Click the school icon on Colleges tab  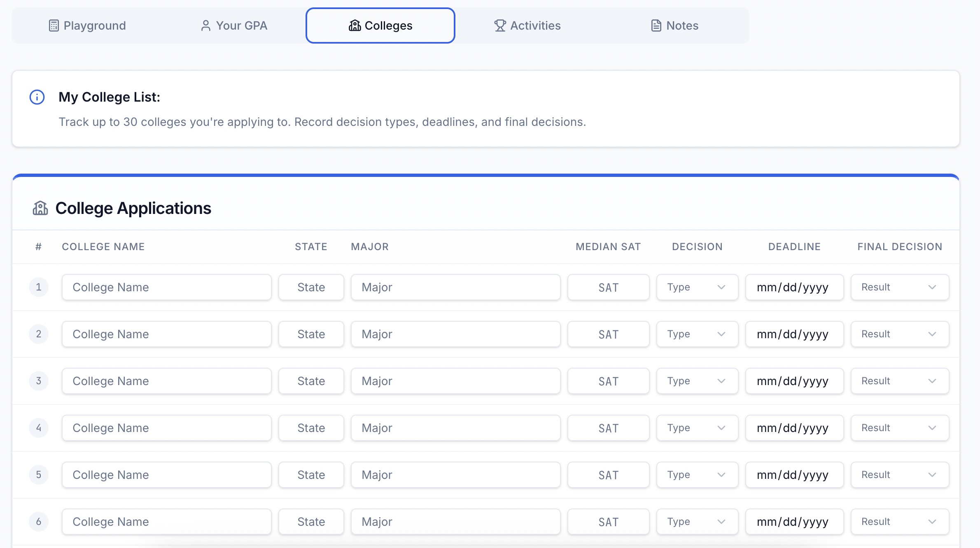tap(355, 26)
